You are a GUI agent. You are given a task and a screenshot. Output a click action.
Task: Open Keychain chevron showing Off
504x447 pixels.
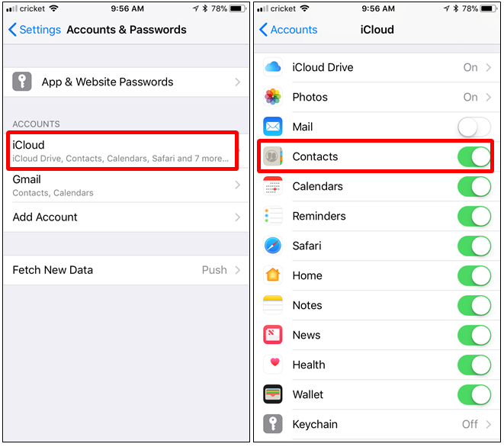click(489, 424)
